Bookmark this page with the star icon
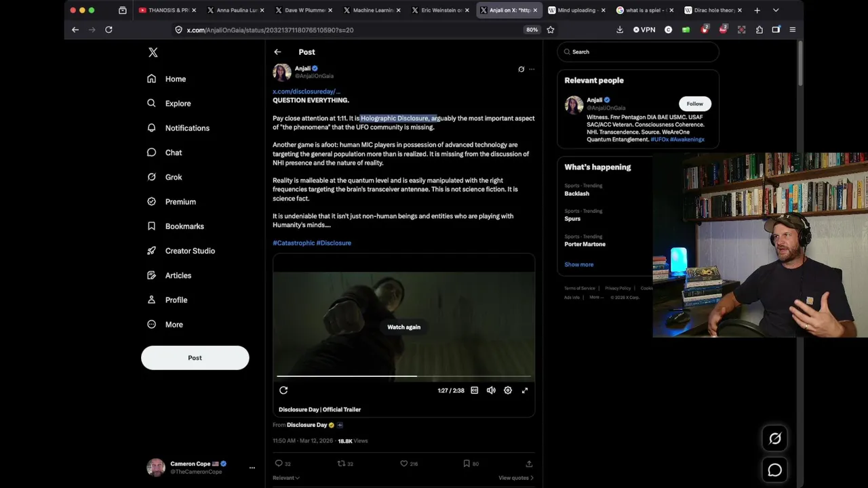The image size is (868, 488). click(x=551, y=30)
